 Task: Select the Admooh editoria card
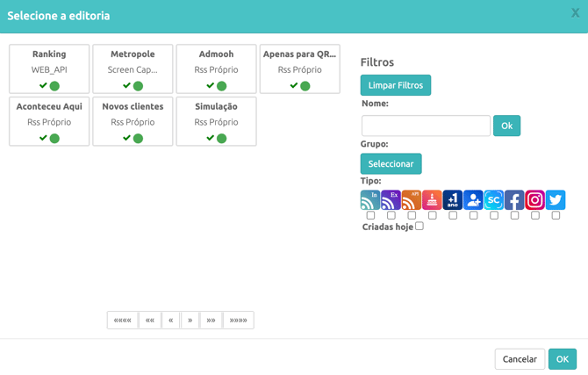tap(217, 69)
